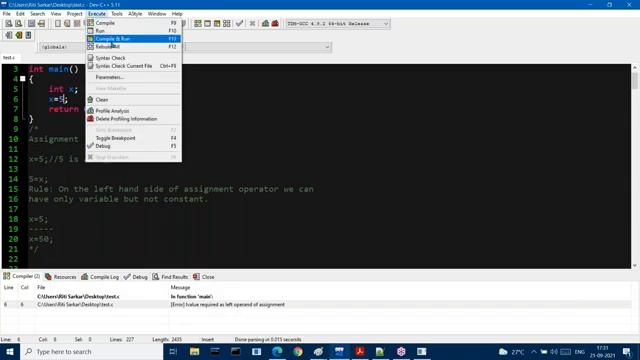Click the Compile toolbar icon beside the checkmark group
The height and width of the screenshot is (360, 640).
coord(198,24)
